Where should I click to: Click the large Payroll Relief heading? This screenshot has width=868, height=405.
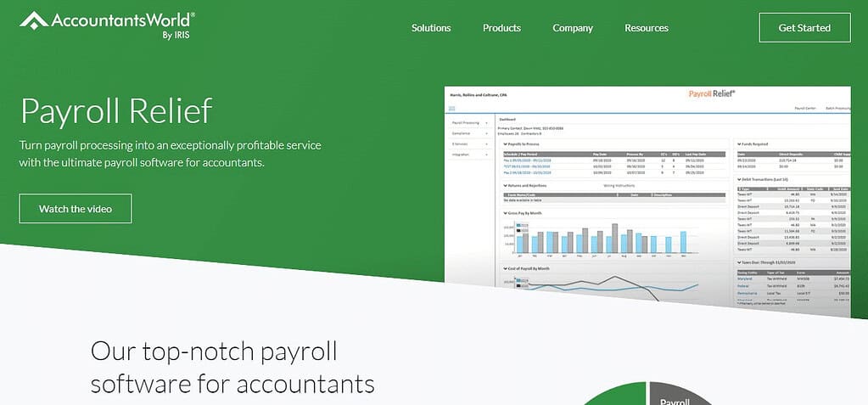pyautogui.click(x=116, y=110)
